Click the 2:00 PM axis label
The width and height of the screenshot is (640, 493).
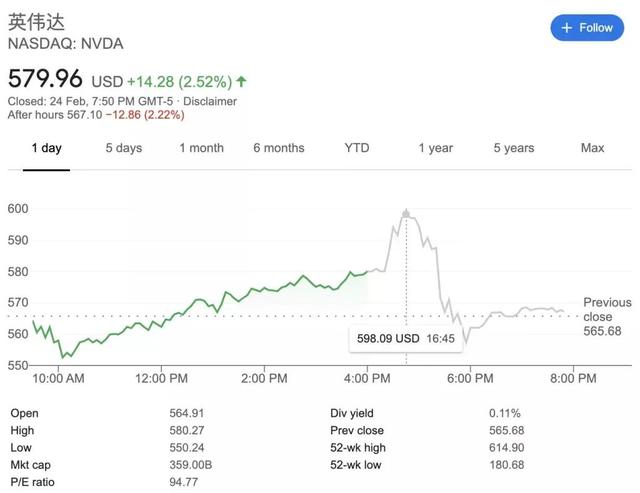(264, 378)
